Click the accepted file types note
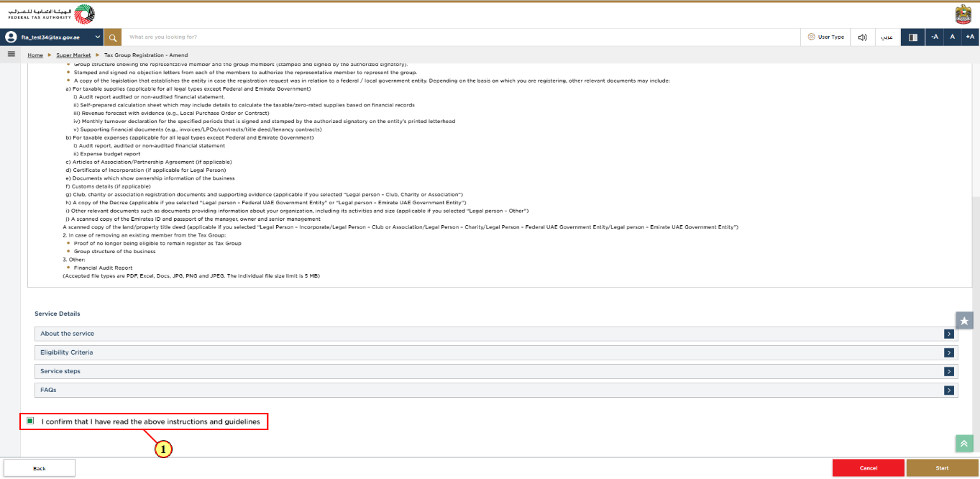 (191, 275)
